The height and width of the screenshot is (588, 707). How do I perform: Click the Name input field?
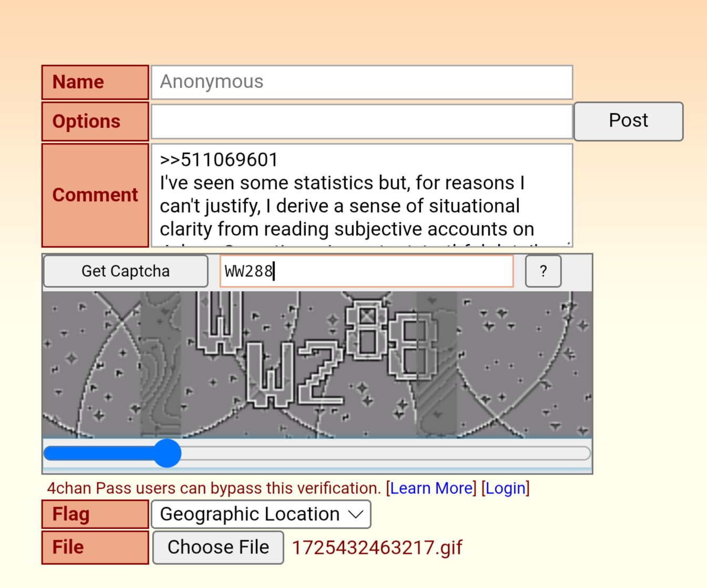362,82
